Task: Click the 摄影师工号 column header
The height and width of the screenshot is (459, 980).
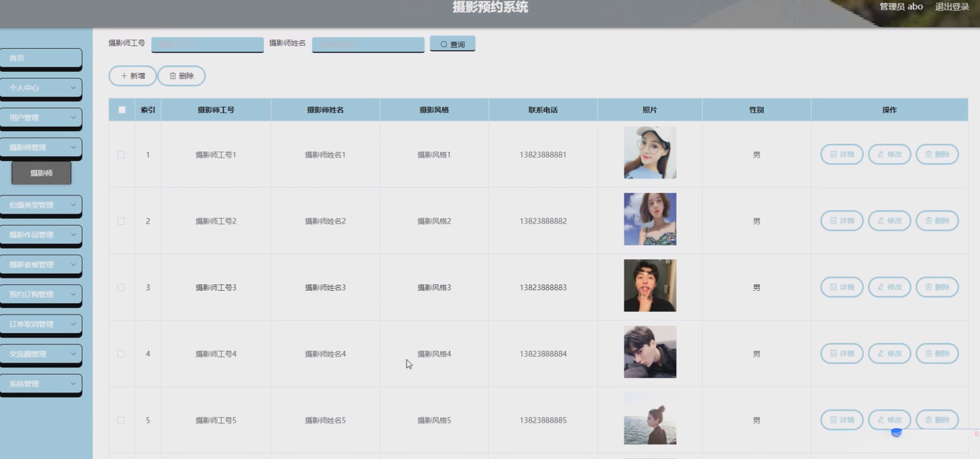Action: click(x=216, y=110)
